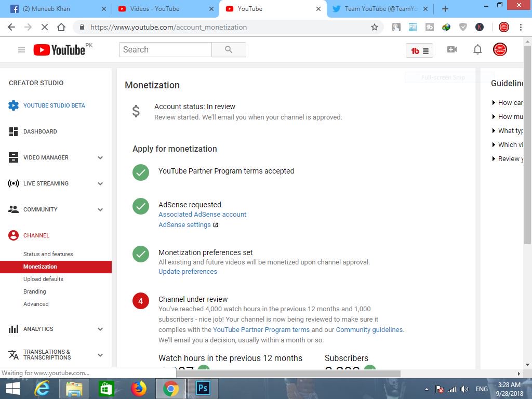
Task: Click the Windows Start button
Action: pyautogui.click(x=12, y=389)
